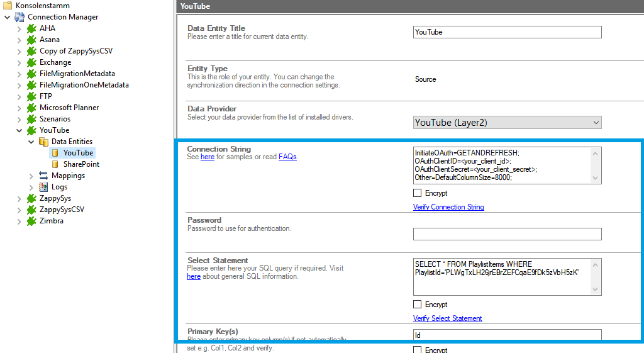
Task: Click the SharePoint data entity icon
Action: click(55, 164)
